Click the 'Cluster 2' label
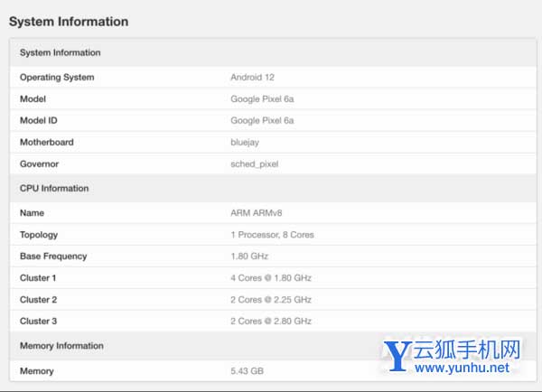 [38, 300]
